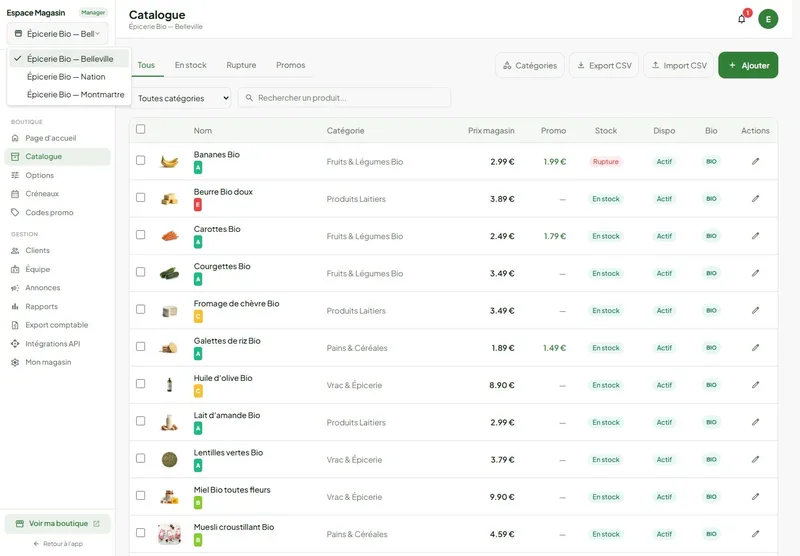The image size is (800, 556).
Task: Open the user avatar E menu
Action: pyautogui.click(x=768, y=19)
